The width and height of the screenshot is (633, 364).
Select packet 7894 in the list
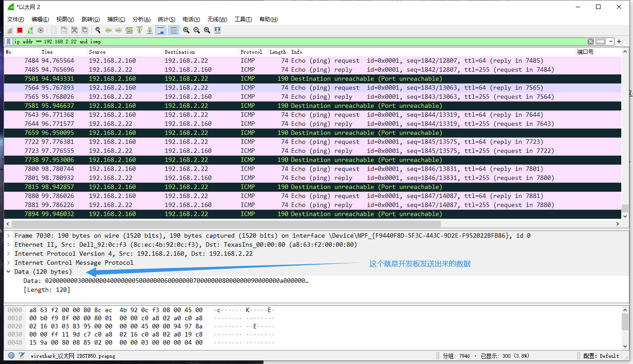click(312, 214)
